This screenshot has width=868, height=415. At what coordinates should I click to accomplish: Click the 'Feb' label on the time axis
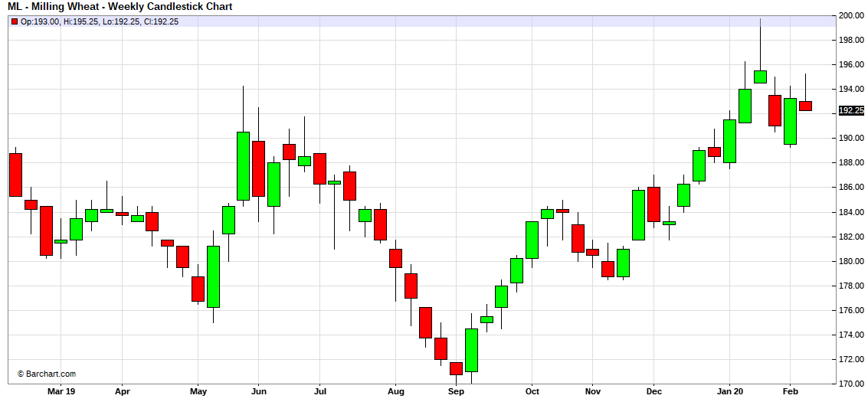790,391
